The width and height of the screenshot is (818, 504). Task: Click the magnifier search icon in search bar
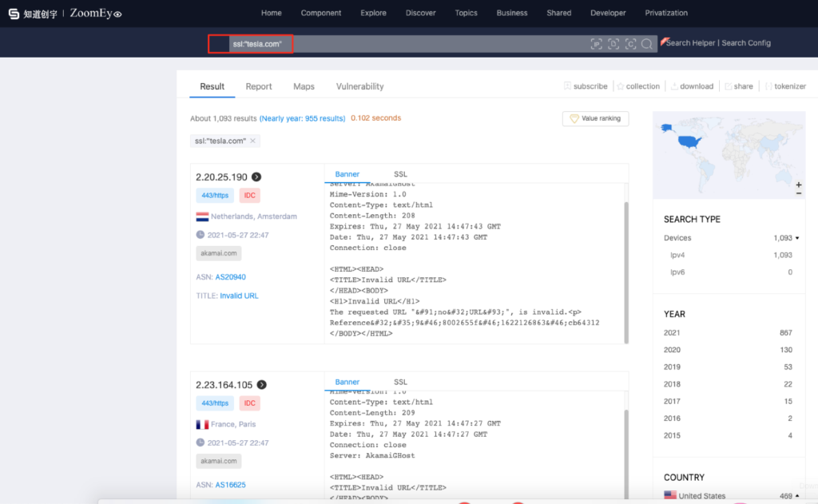click(647, 44)
